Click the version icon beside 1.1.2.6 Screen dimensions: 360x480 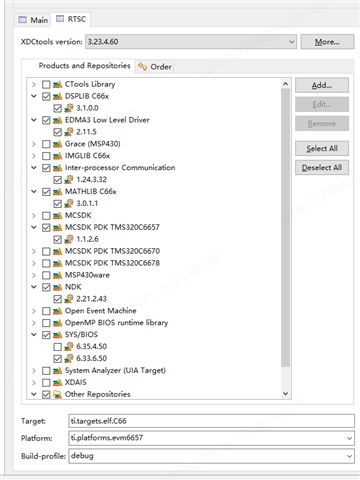tap(69, 239)
